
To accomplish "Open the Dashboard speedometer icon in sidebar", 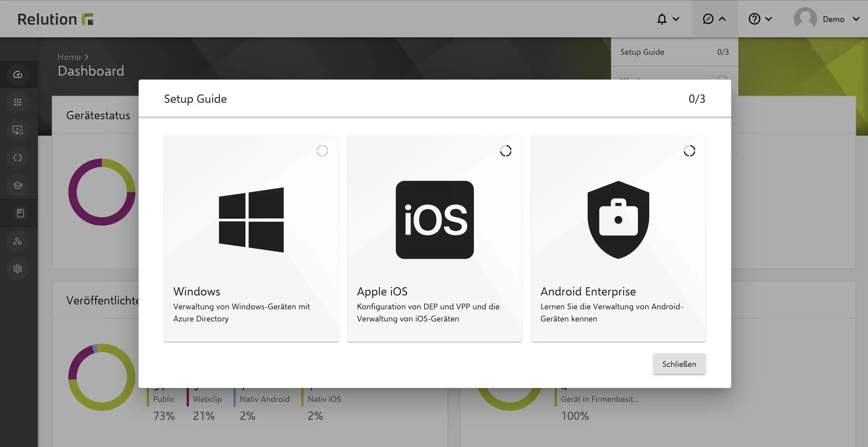I will (18, 74).
